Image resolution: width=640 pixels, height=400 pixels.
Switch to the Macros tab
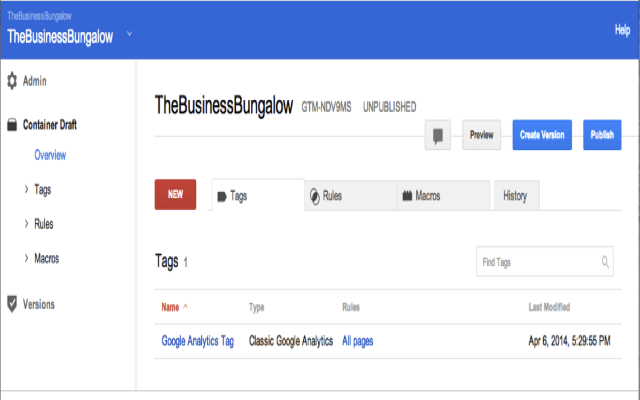pyautogui.click(x=443, y=196)
